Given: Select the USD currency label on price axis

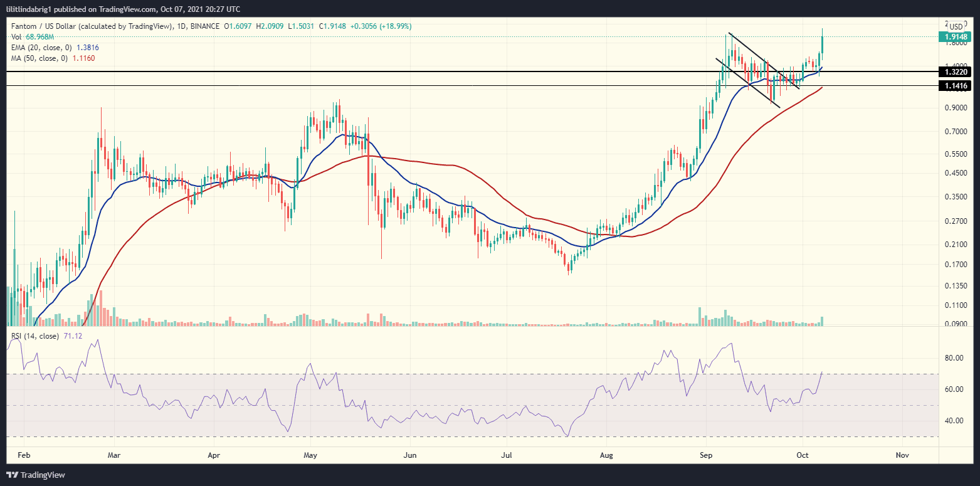Looking at the screenshot, I should (956, 26).
